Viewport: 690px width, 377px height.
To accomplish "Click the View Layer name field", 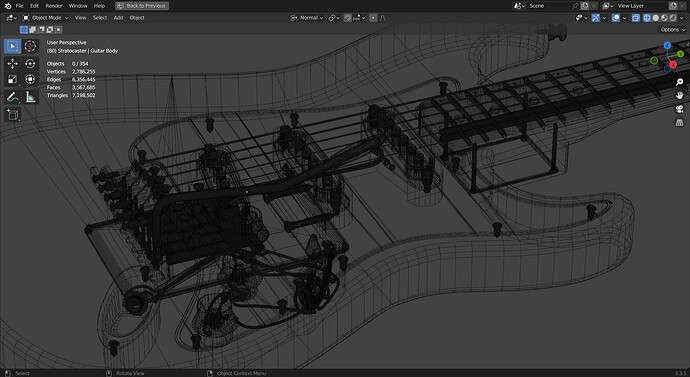I will 642,6.
